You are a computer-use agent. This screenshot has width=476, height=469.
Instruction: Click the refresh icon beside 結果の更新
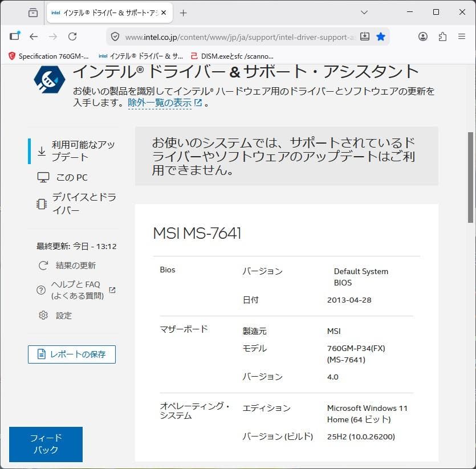[43, 266]
